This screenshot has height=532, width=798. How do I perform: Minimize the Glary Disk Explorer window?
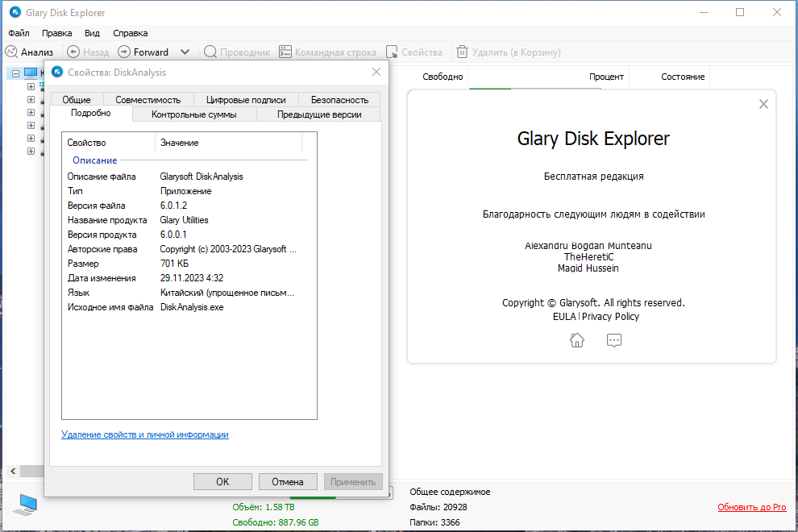tap(704, 12)
